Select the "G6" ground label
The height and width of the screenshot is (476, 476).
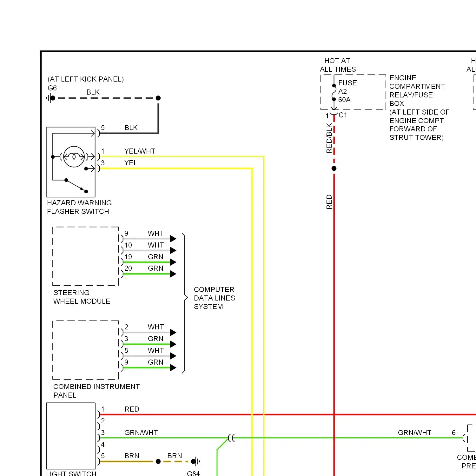pos(52,88)
